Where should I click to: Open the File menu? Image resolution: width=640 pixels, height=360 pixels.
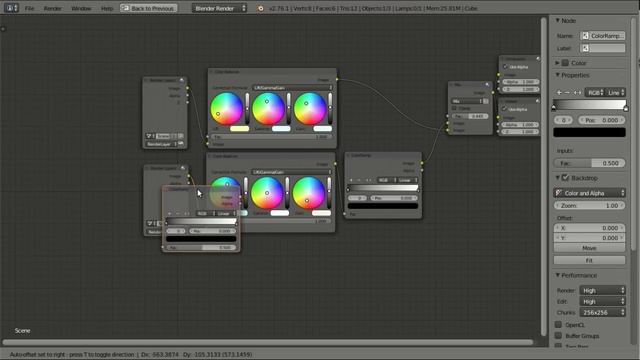click(29, 8)
